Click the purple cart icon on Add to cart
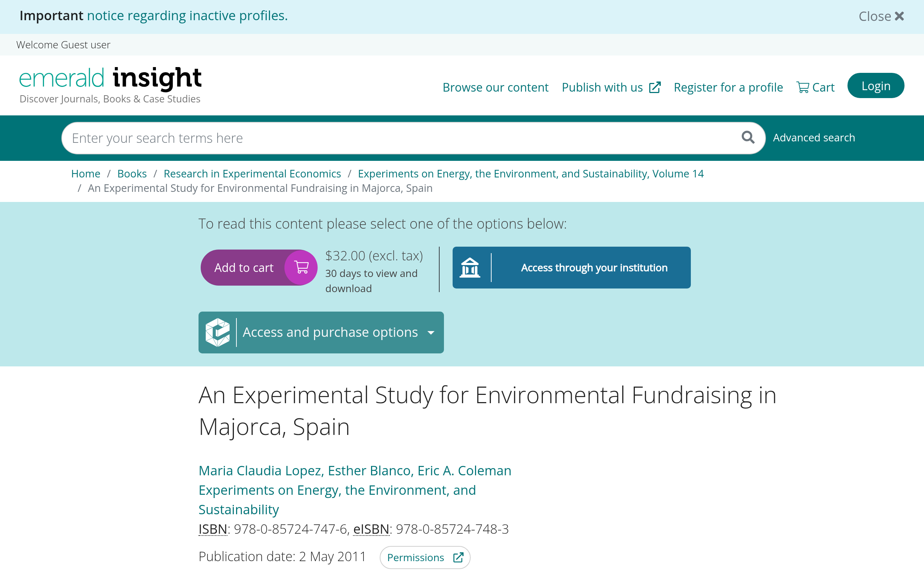The height and width of the screenshot is (577, 924). [302, 267]
